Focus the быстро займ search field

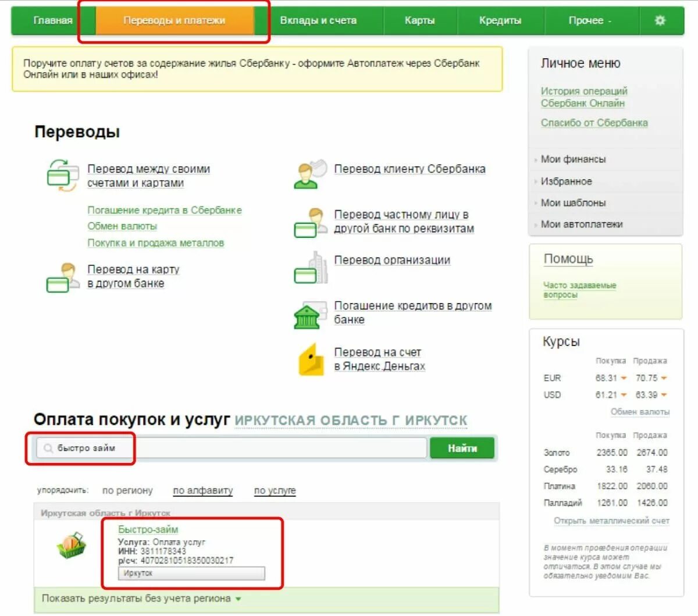[x=232, y=448]
